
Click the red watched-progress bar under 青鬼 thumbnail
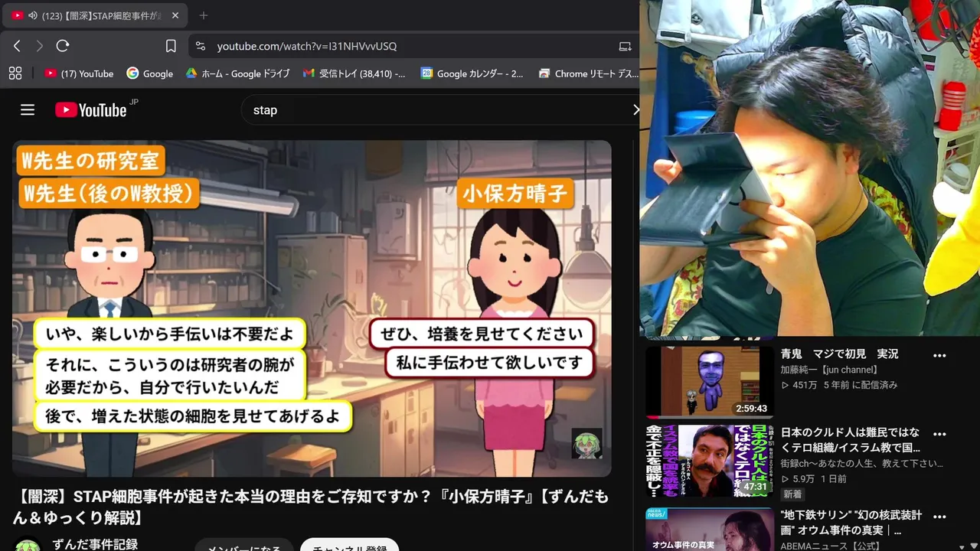[x=652, y=416]
